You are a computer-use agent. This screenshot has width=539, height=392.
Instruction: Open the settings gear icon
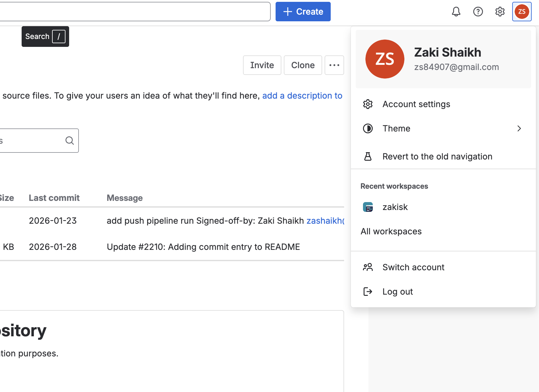point(500,12)
